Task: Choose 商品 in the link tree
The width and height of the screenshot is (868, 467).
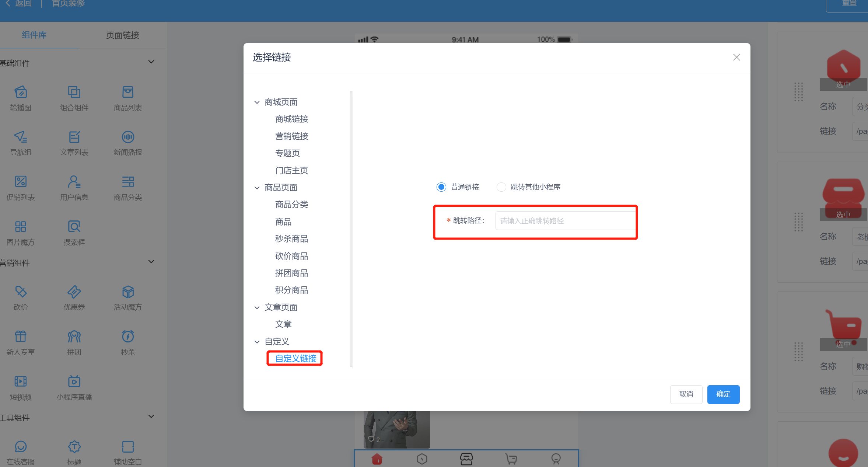Action: [283, 222]
